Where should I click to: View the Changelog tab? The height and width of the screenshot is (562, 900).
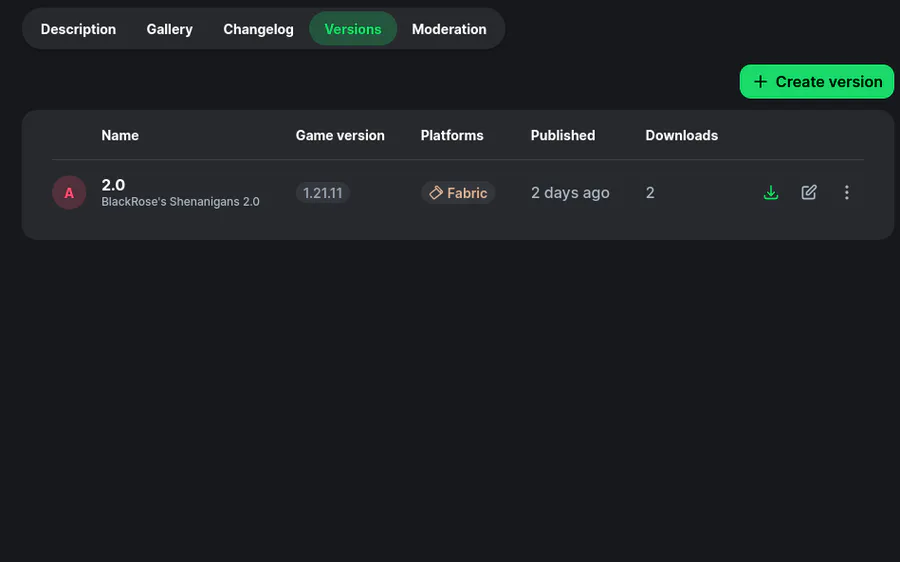258,29
